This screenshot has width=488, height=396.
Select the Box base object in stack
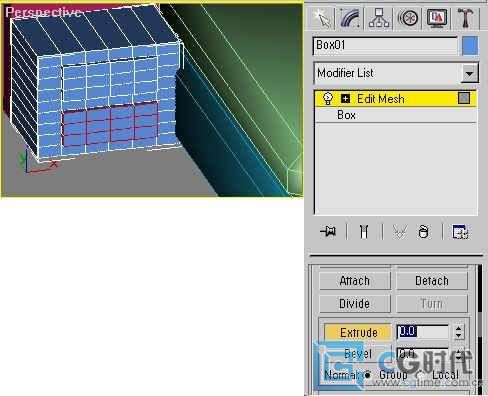pyautogui.click(x=346, y=115)
